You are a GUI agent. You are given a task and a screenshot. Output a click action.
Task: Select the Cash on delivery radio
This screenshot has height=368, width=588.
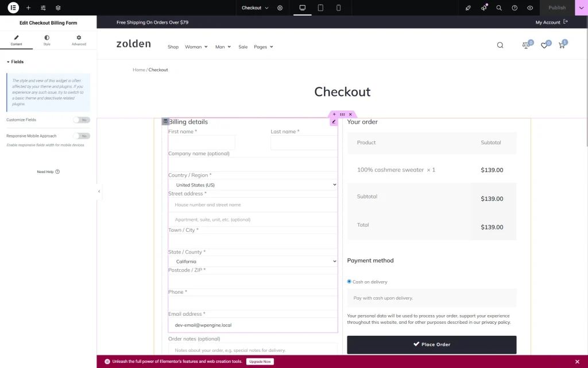tap(349, 281)
